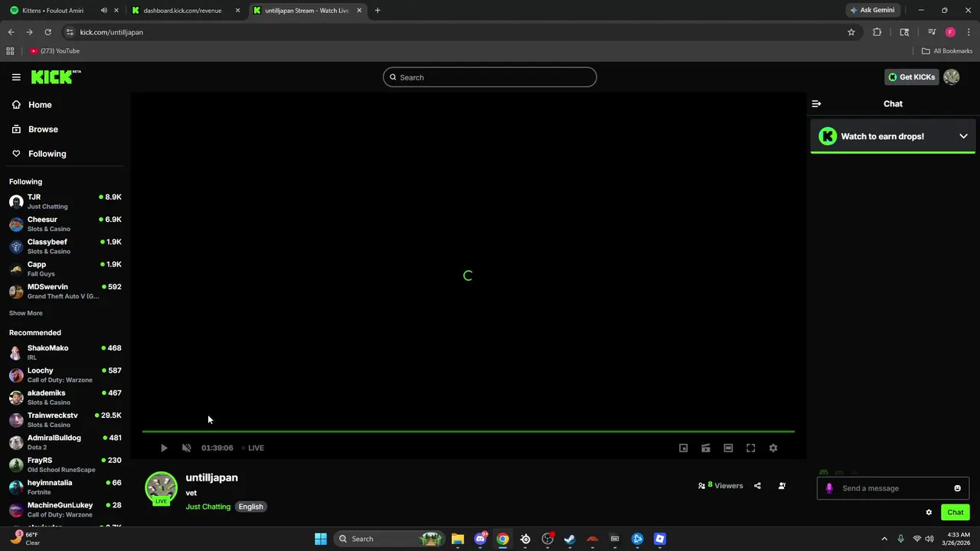Click the untilljapan channel avatar
Viewport: 980px width, 551px height.
coord(161,487)
